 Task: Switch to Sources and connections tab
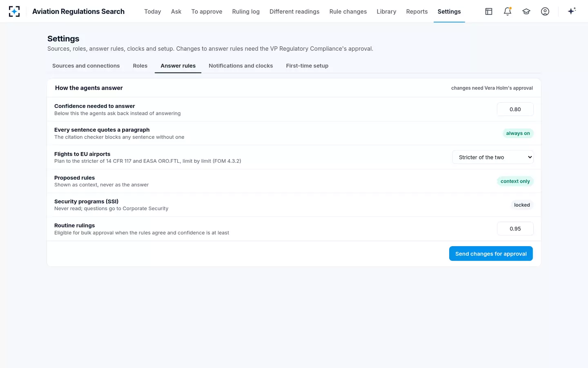tap(86, 66)
